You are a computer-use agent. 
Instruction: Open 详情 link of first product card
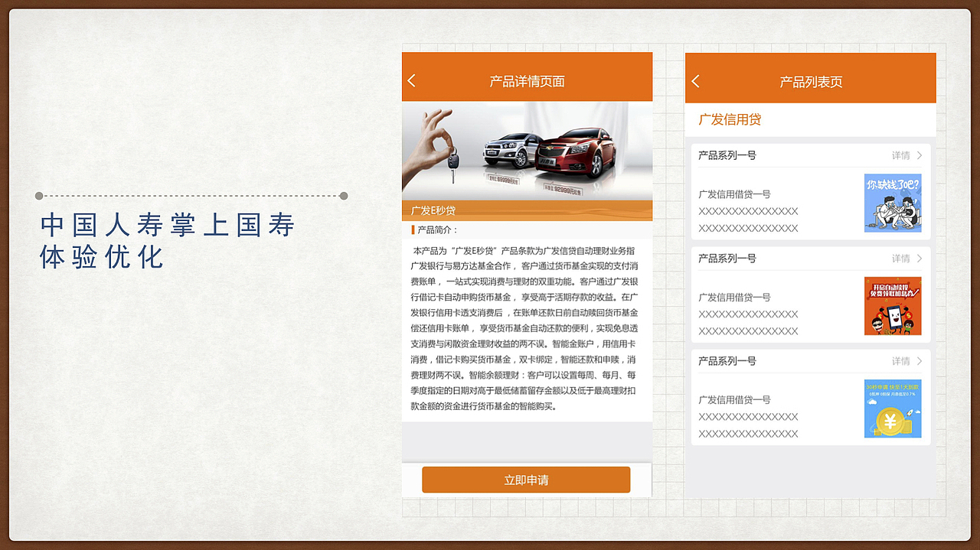tap(901, 155)
